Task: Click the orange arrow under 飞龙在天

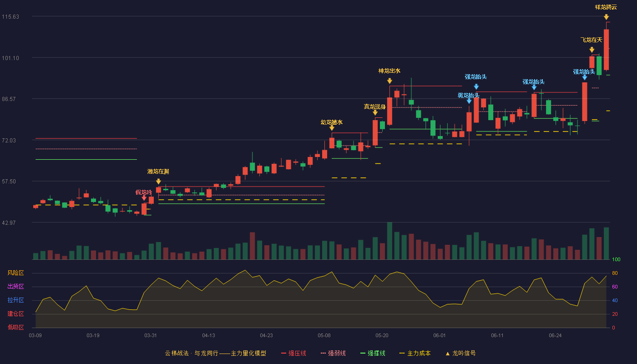Action: (591, 50)
